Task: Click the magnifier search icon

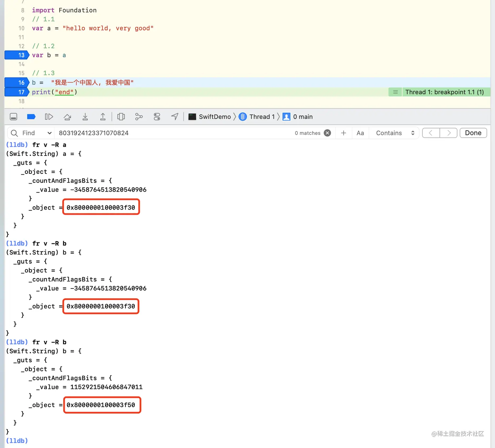Action: click(14, 133)
